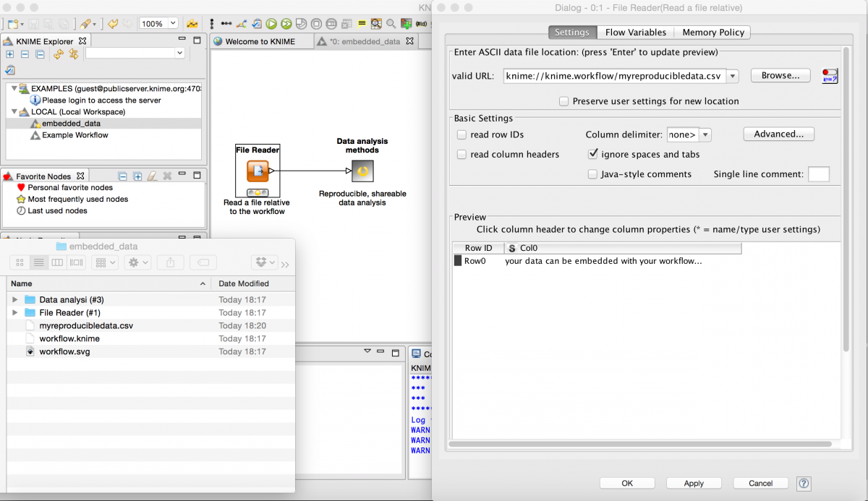Open the Dropbox dropdown in Finder
Viewport: 868px width, 501px height.
(x=265, y=262)
